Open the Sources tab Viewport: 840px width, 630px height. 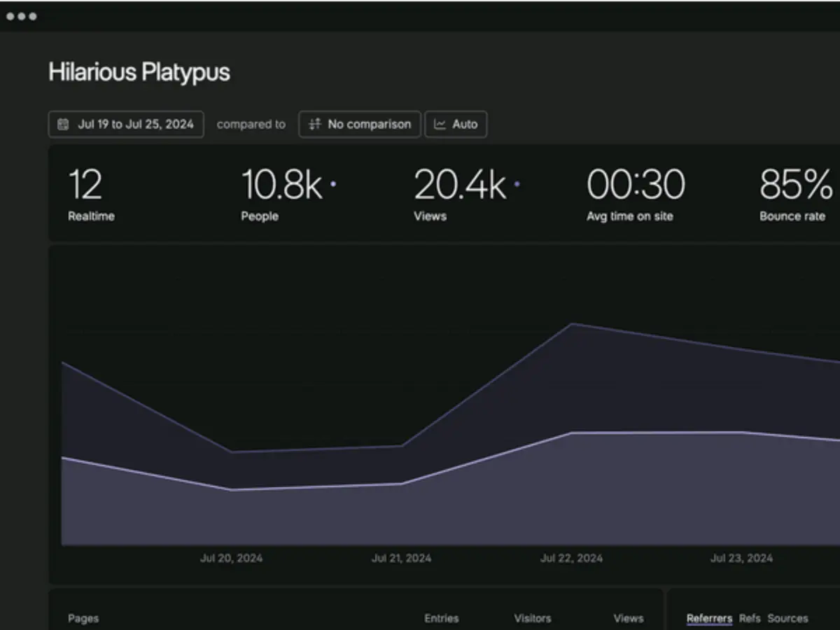[787, 618]
